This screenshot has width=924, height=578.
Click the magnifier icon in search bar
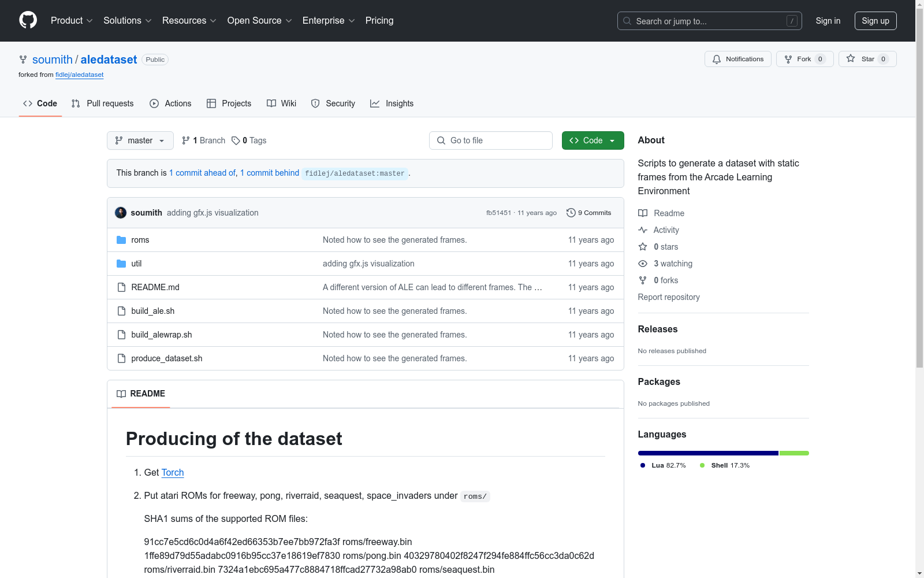(x=627, y=21)
